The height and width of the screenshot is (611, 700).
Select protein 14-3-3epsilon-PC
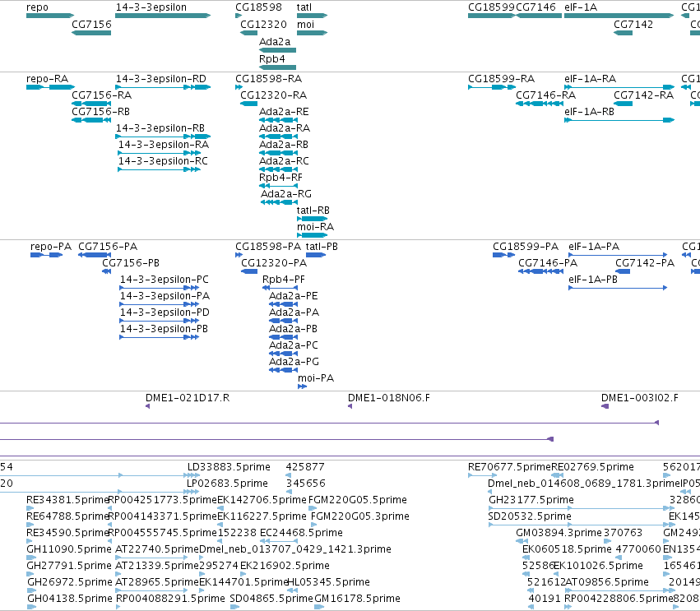pyautogui.click(x=160, y=288)
